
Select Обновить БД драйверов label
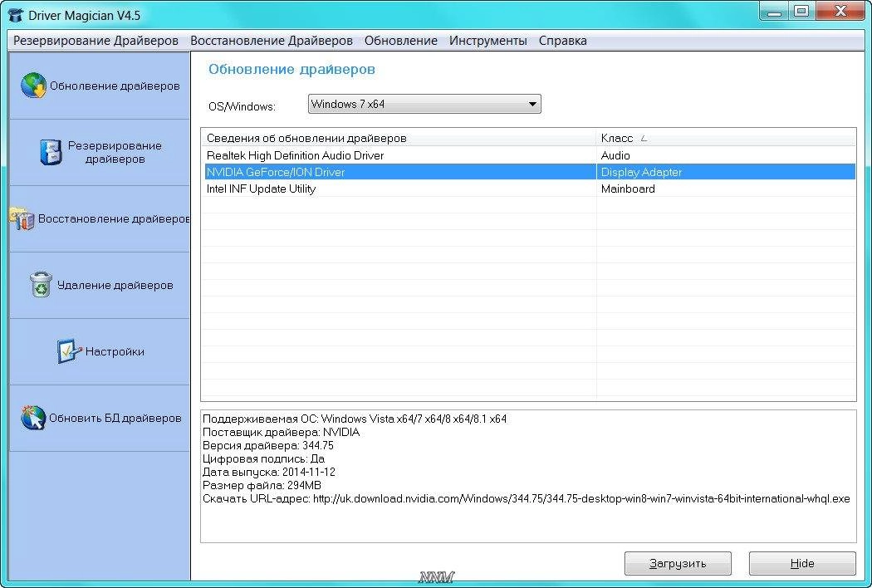pyautogui.click(x=115, y=418)
